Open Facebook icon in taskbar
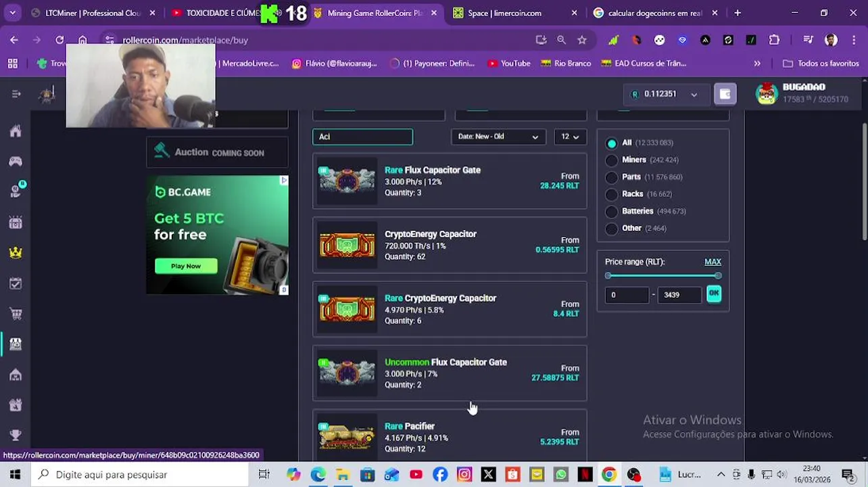Image resolution: width=868 pixels, height=487 pixels. click(440, 474)
